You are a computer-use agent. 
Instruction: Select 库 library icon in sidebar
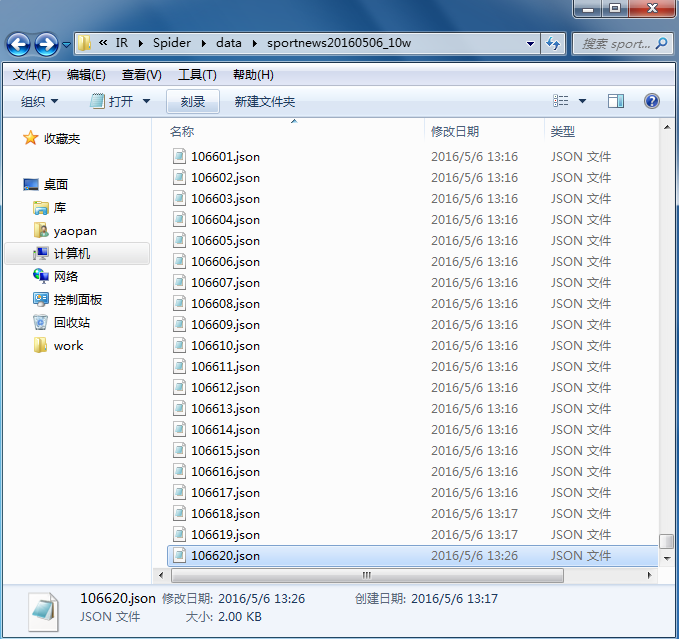pos(41,208)
